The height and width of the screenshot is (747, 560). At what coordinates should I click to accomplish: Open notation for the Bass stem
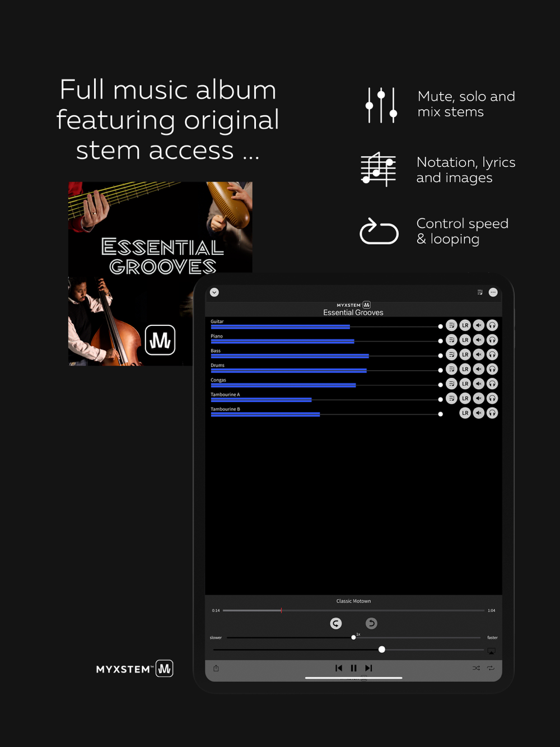point(451,354)
